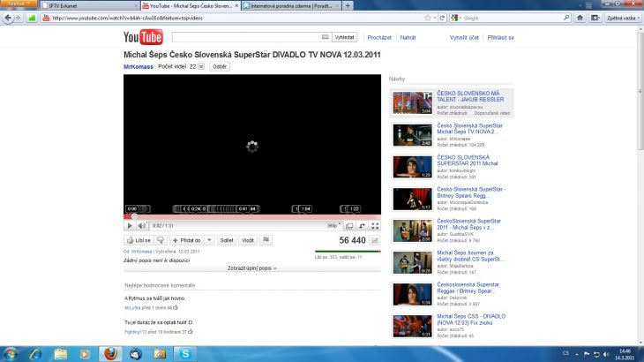Click the Vložit embed button
This screenshot has width=644, height=362.
[248, 240]
